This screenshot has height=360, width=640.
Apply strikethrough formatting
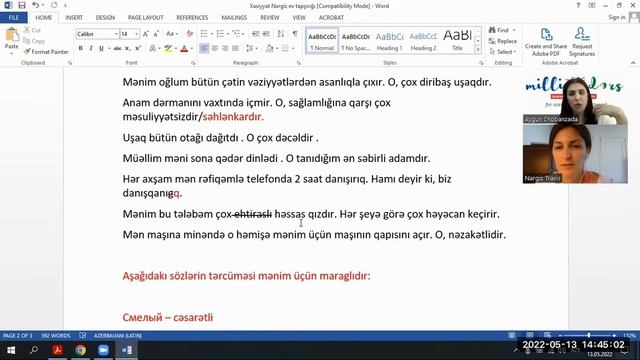(x=118, y=49)
